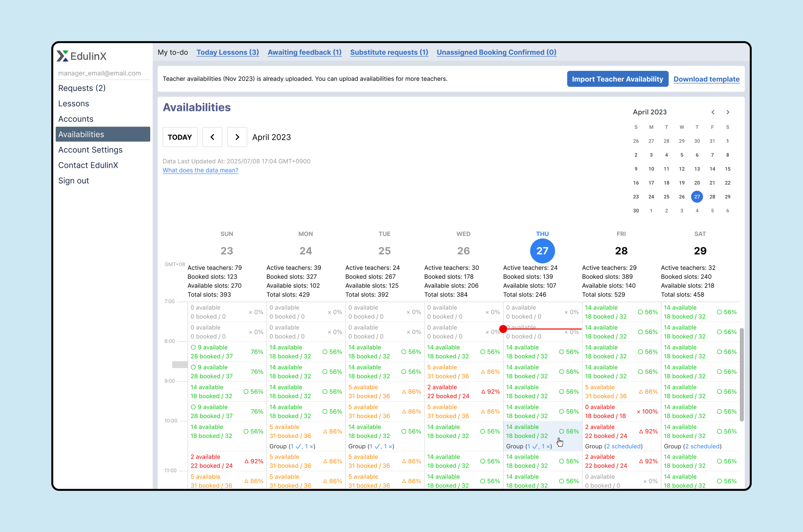This screenshot has height=532, width=803.
Task: Click the EdulinX logo
Action: [x=82, y=56]
